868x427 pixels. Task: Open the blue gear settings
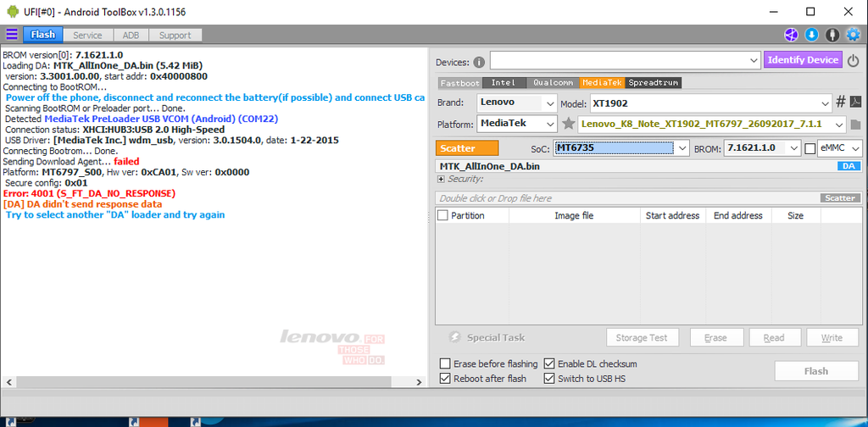(853, 35)
